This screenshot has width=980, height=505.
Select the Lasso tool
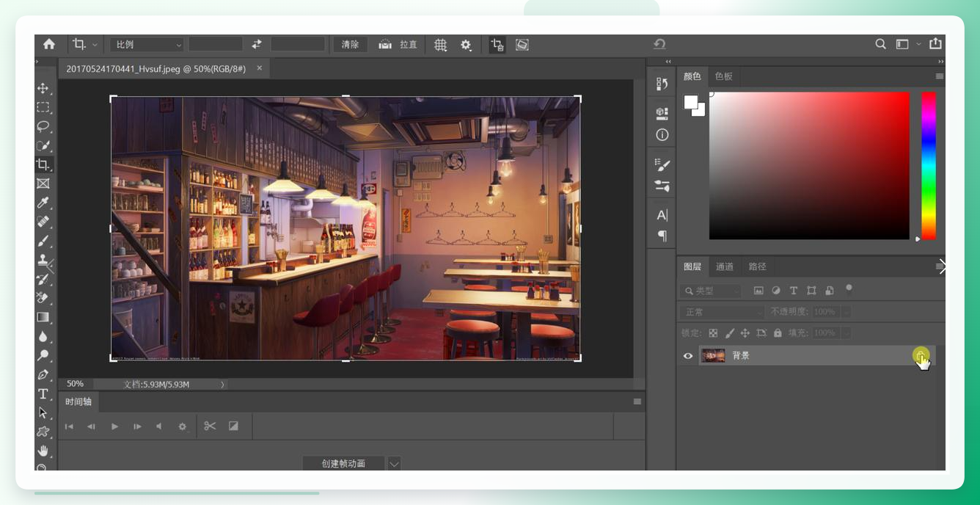pos(43,126)
